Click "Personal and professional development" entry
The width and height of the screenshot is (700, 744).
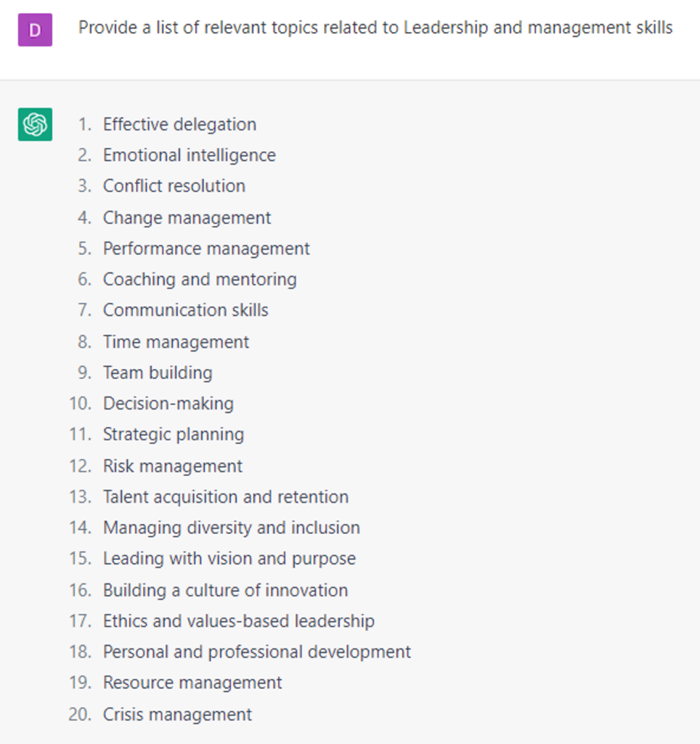[x=256, y=652]
